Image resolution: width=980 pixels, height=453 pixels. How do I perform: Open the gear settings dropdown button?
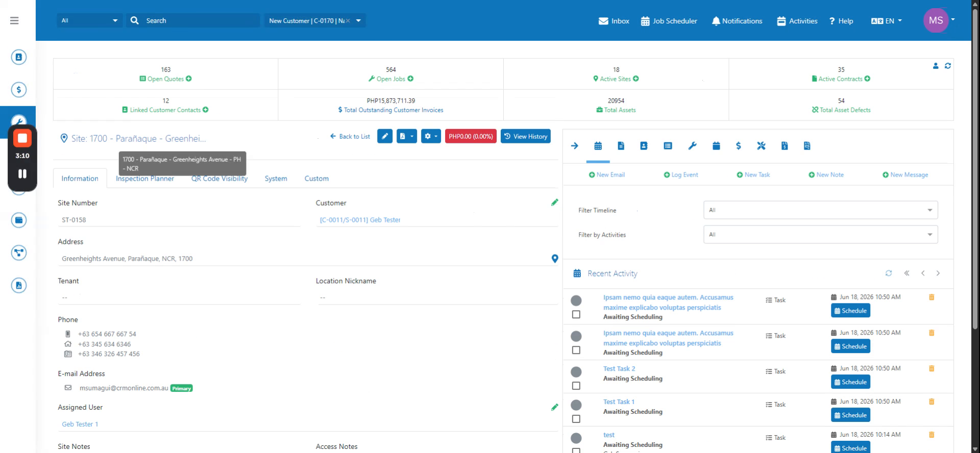click(x=431, y=136)
